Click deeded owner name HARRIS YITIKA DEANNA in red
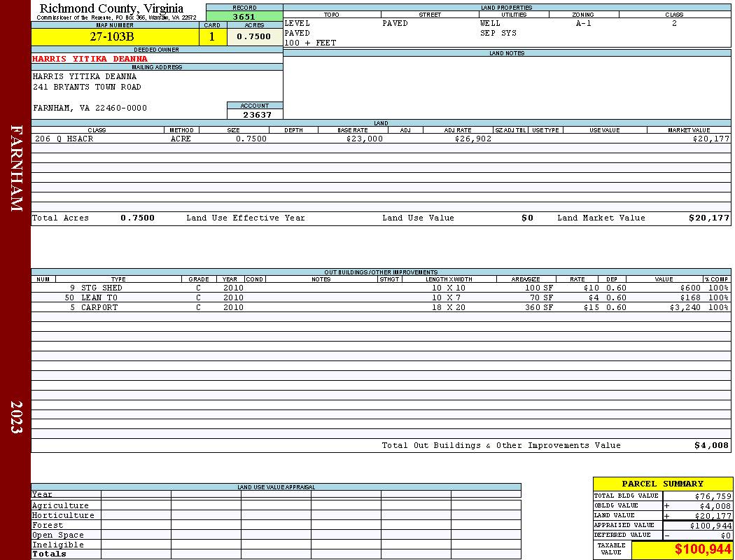 (x=90, y=59)
